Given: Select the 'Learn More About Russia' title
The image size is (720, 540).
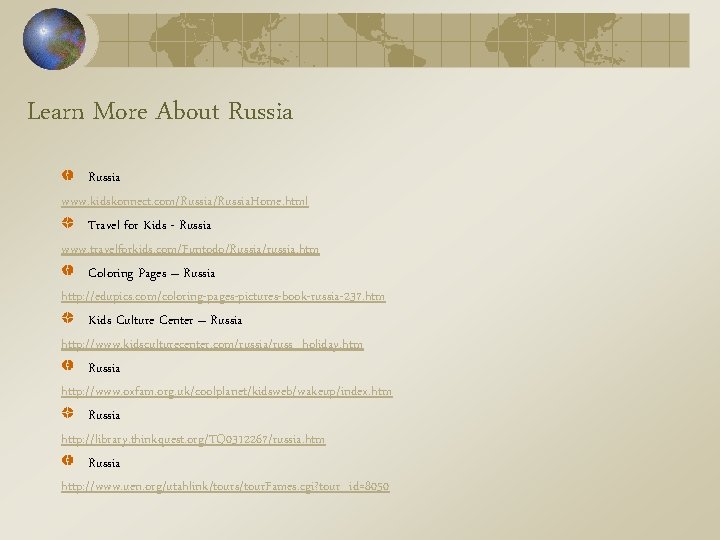Looking at the screenshot, I should click(160, 112).
